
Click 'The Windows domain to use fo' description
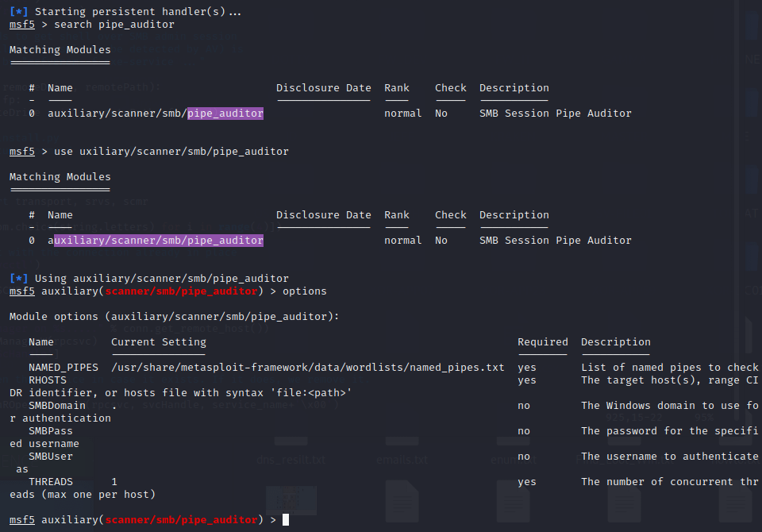(x=670, y=406)
